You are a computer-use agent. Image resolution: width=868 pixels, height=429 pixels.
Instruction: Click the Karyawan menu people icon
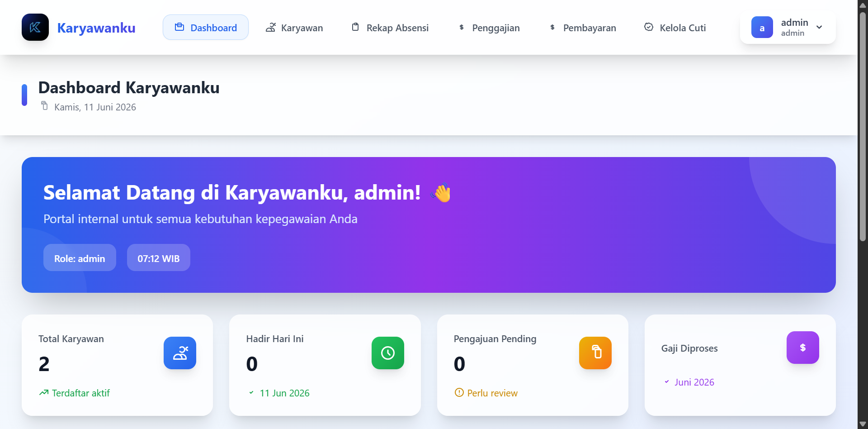(x=270, y=27)
